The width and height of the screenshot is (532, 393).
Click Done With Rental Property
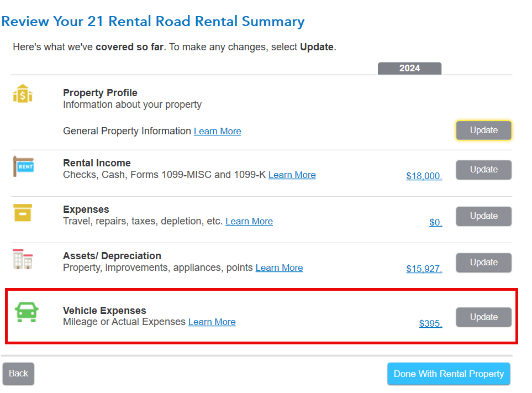(449, 374)
